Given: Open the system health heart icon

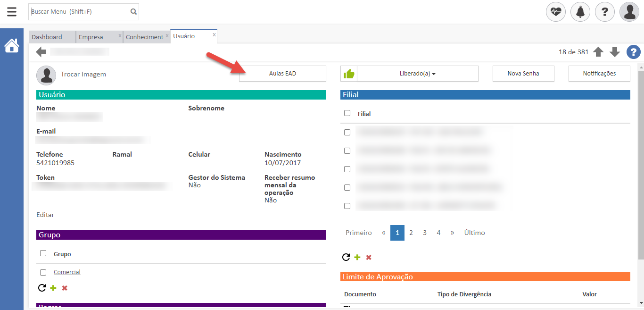Looking at the screenshot, I should [556, 12].
